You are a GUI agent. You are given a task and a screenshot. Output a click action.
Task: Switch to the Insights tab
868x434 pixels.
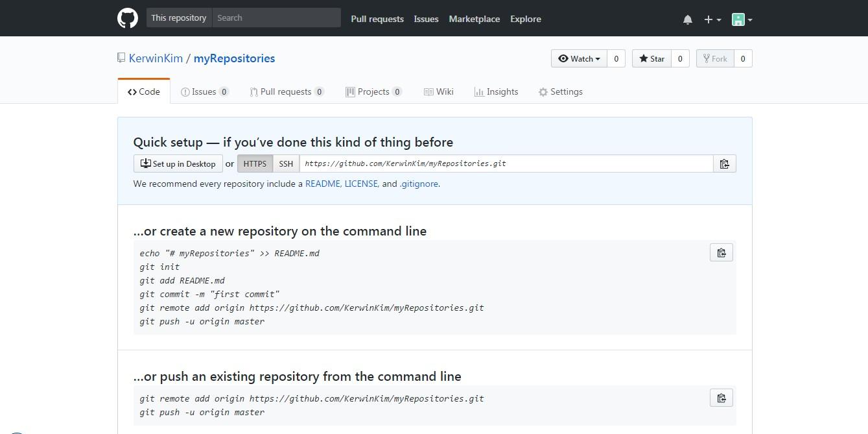497,91
